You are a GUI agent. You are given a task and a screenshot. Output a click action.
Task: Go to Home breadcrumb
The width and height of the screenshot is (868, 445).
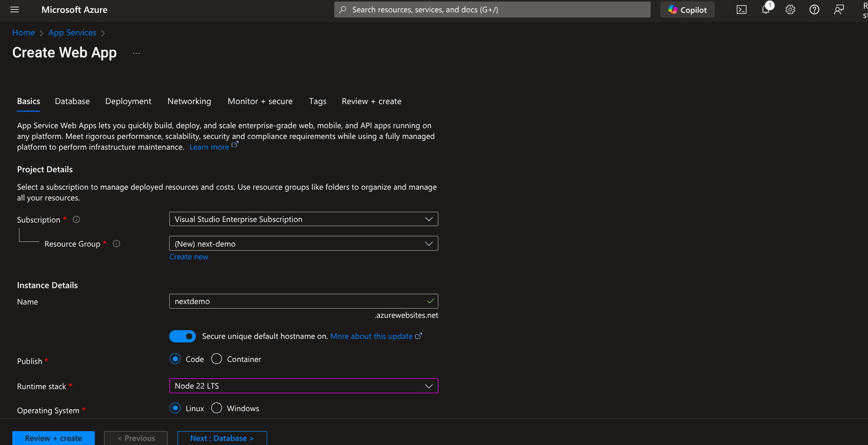[24, 33]
